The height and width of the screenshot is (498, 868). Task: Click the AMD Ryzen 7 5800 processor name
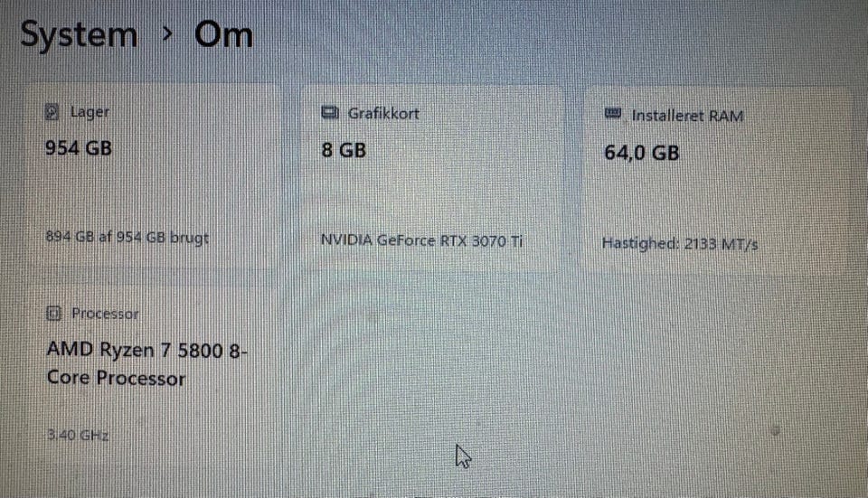pyautogui.click(x=146, y=364)
